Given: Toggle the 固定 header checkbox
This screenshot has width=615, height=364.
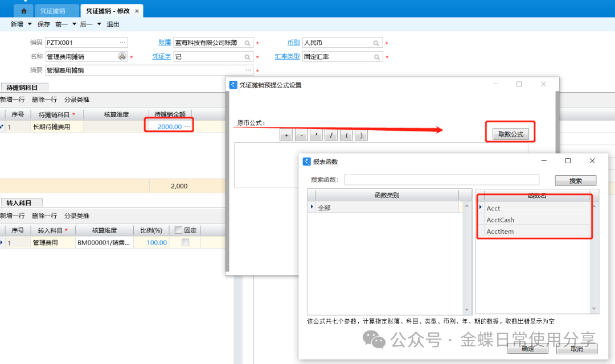Looking at the screenshot, I should (x=178, y=230).
